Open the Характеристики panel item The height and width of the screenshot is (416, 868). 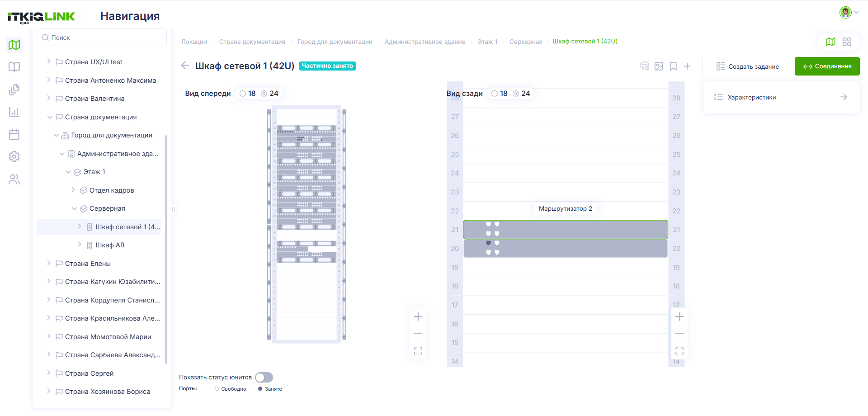[x=781, y=97]
